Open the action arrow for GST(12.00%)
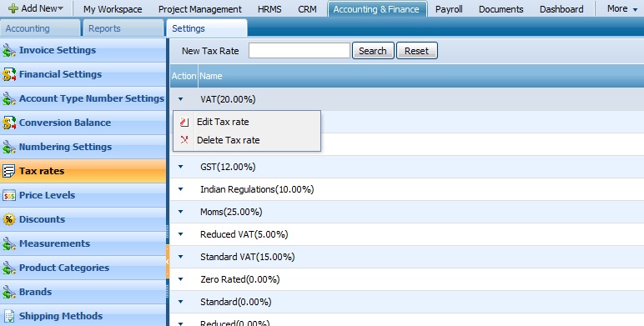Viewport: 644px width, 326px height. pos(180,167)
